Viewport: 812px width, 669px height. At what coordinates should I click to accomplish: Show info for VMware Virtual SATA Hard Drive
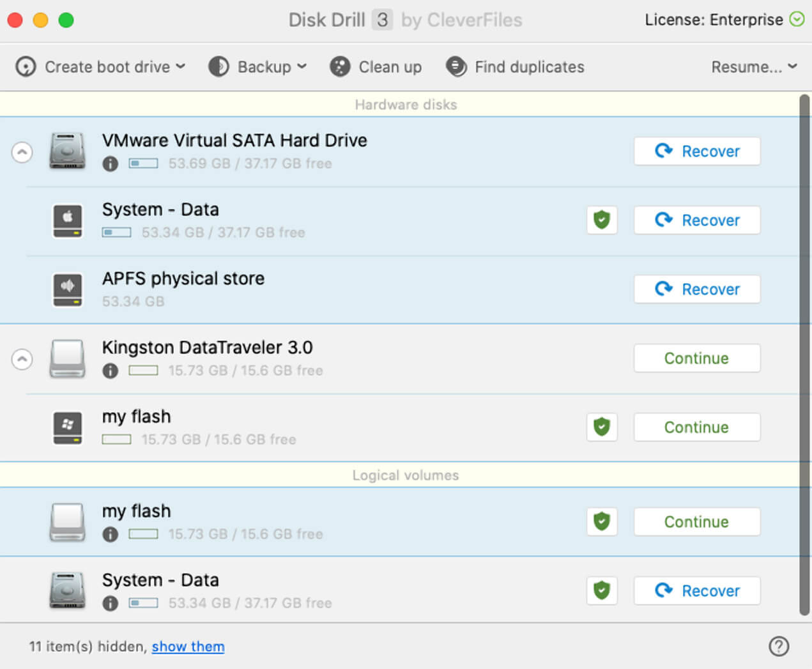110,164
